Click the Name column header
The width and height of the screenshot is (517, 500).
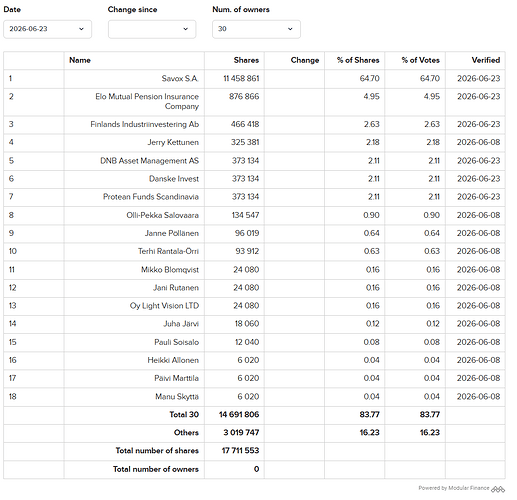[80, 60]
